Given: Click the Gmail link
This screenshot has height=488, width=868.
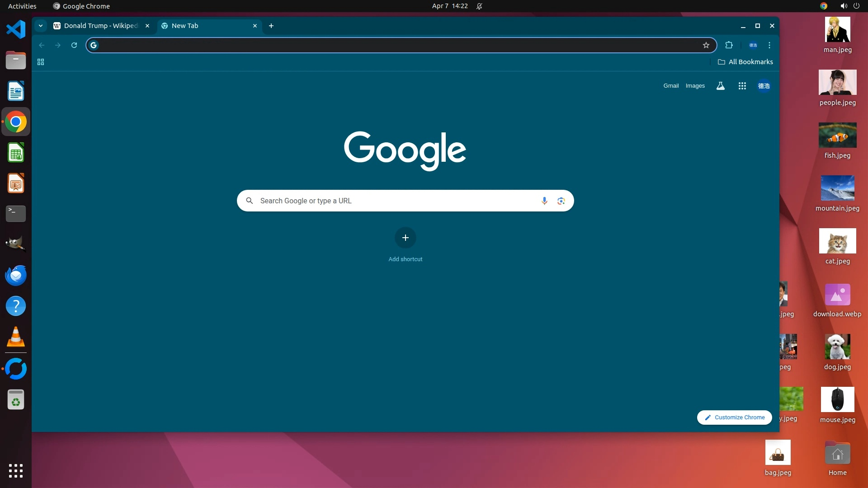Looking at the screenshot, I should tap(671, 86).
